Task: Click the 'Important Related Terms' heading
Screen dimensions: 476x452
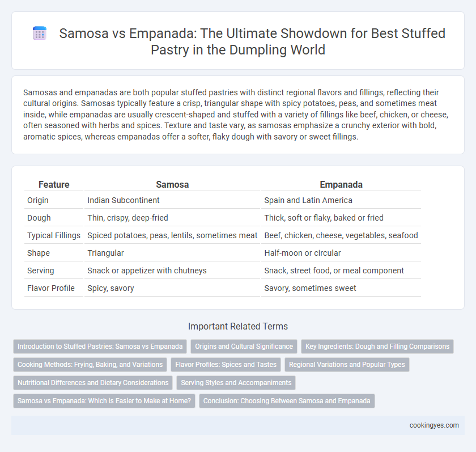Action: tap(238, 326)
